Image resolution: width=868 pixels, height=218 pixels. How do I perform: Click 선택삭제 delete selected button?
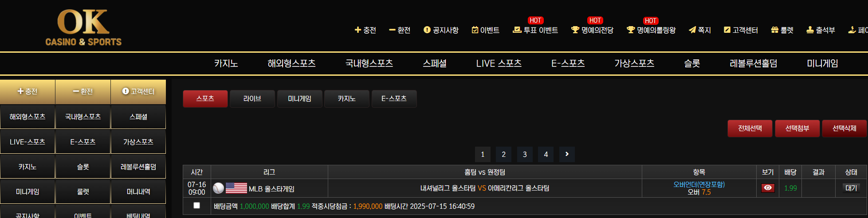[x=844, y=128]
